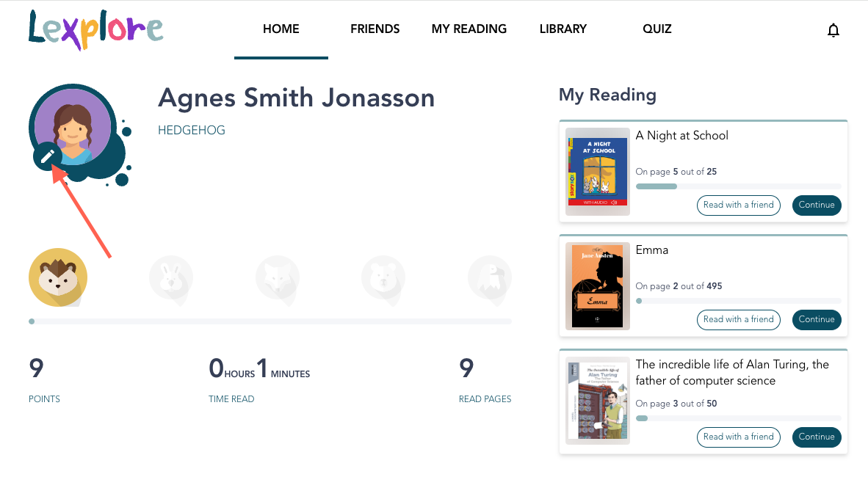Go to the Library tab

point(563,29)
